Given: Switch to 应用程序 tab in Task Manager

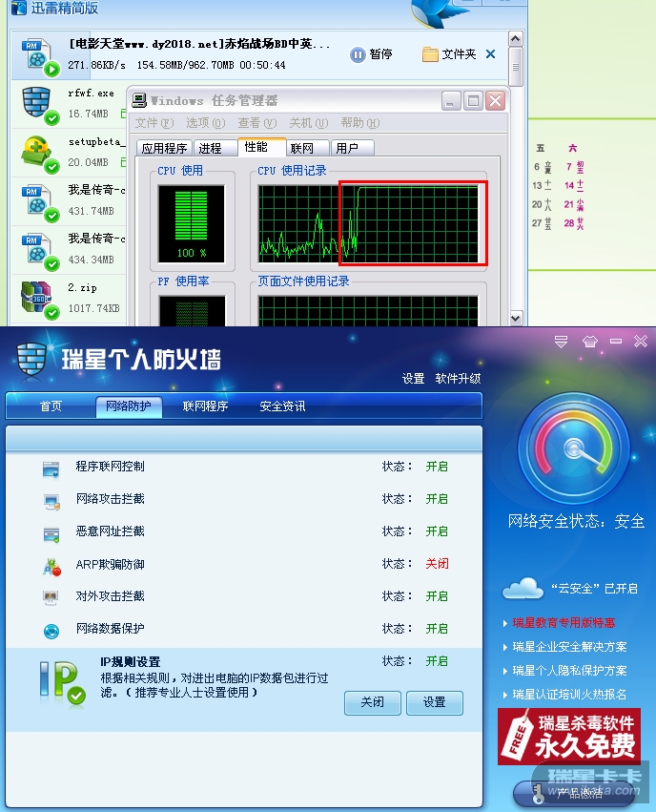Looking at the screenshot, I should point(165,148).
